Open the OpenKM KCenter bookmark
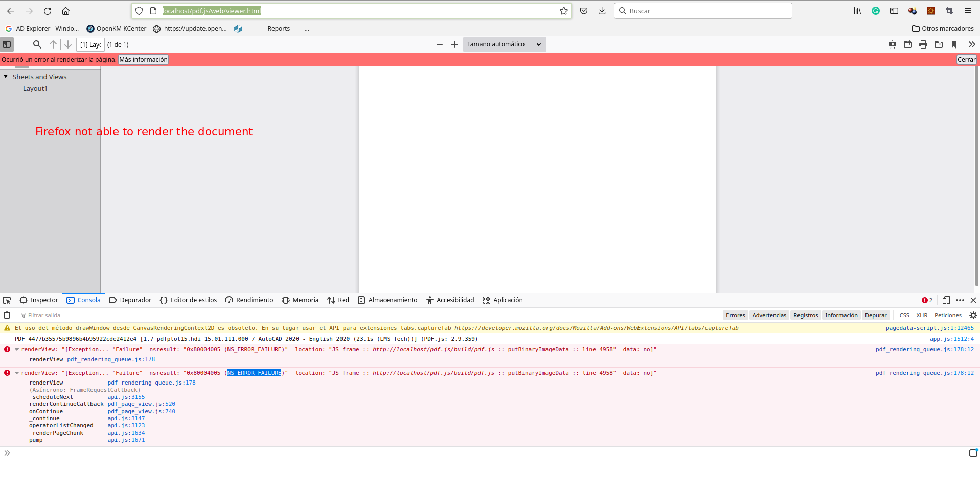 tap(117, 29)
